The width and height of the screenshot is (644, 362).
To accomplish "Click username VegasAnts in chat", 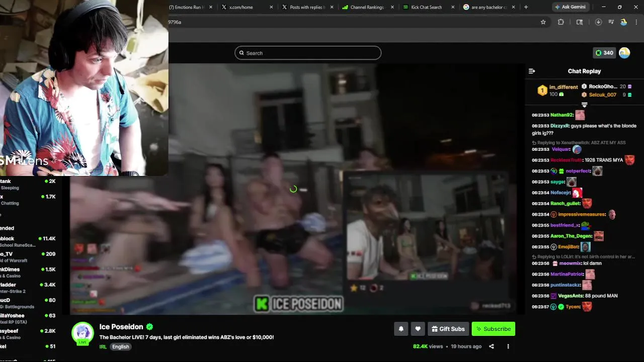I will 571,296.
